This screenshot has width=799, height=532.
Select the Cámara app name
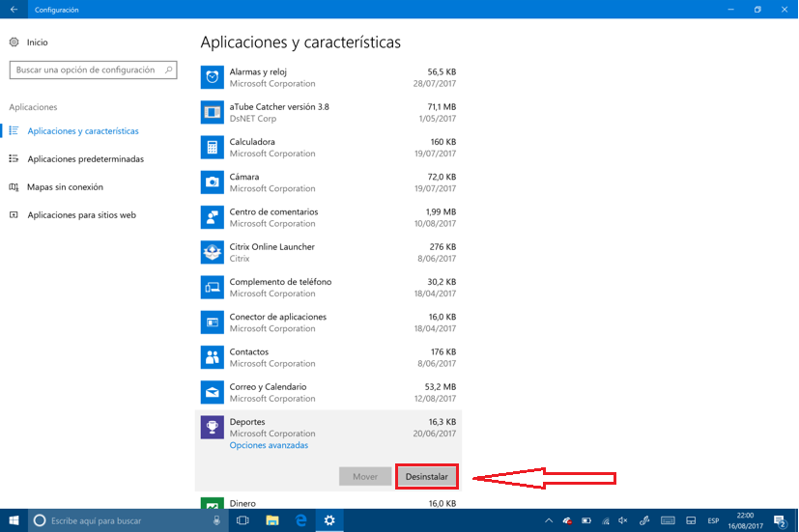[244, 177]
